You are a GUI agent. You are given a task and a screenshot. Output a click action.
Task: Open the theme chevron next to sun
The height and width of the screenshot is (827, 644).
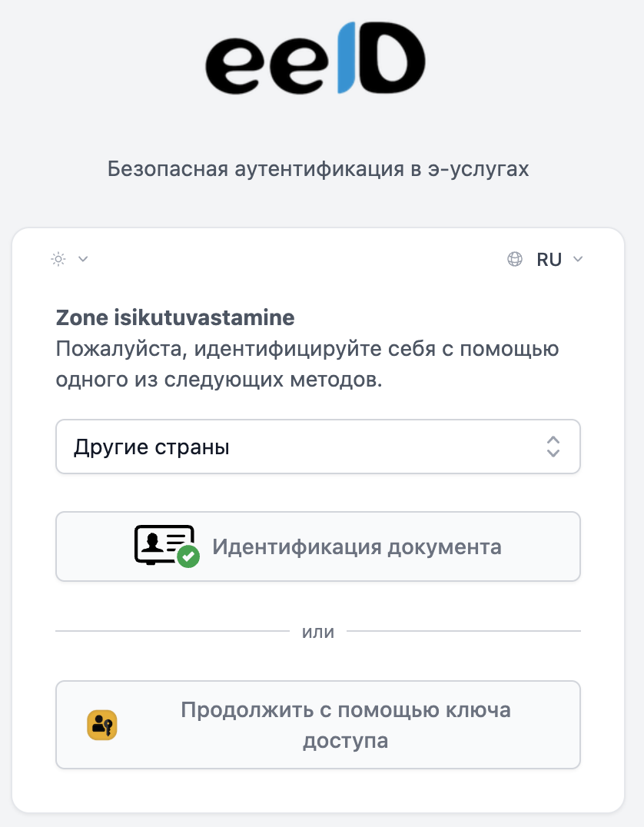(x=83, y=259)
